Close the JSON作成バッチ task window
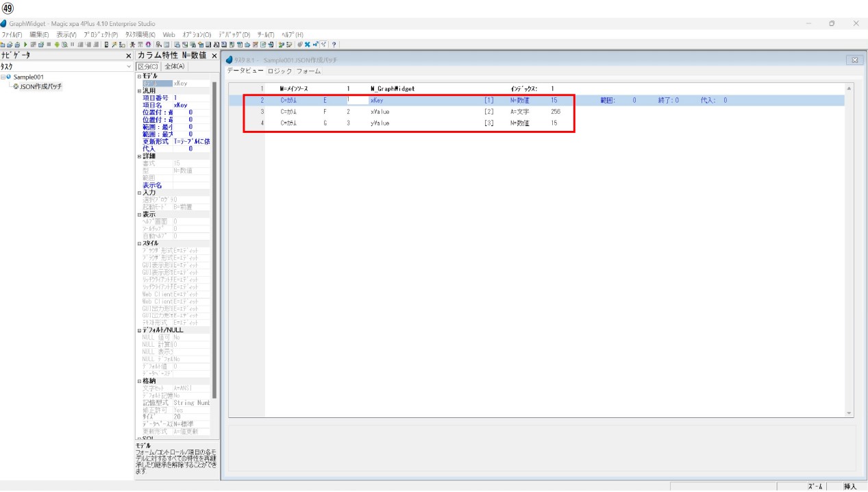Screen dimensions: 868x492 tap(854, 60)
